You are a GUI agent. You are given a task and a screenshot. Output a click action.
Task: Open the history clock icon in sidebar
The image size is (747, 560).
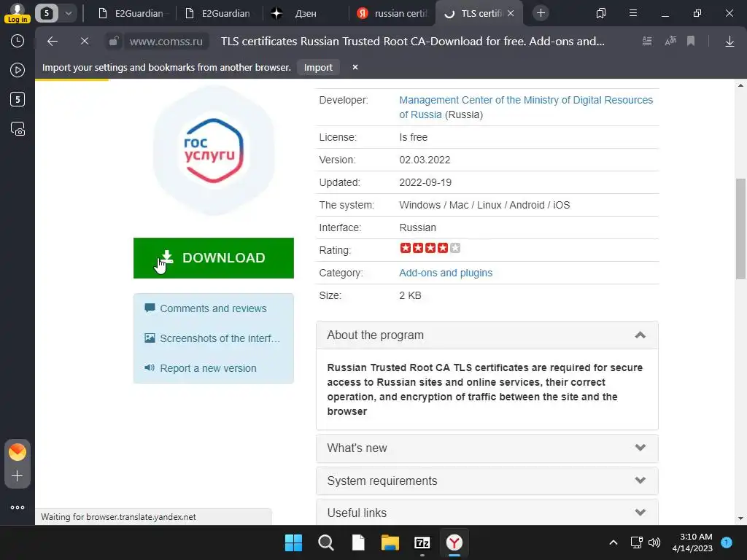(x=18, y=41)
